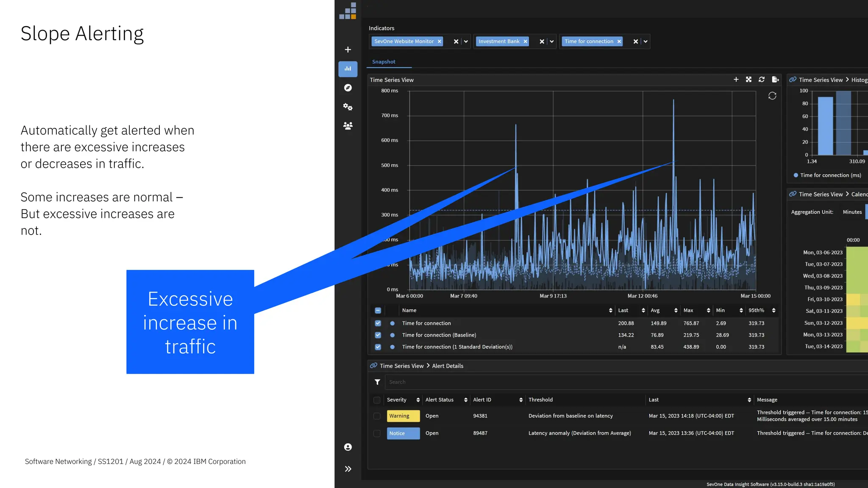Click Mon, 03-06-2023 calendar row
This screenshot has height=488, width=868.
pos(823,252)
